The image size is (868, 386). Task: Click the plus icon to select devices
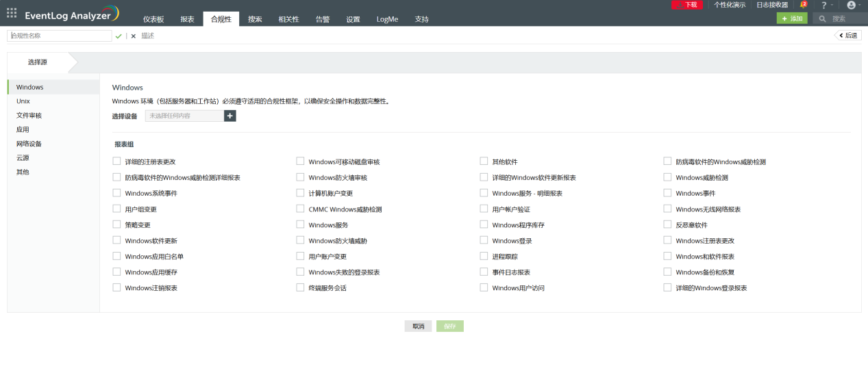pos(230,116)
